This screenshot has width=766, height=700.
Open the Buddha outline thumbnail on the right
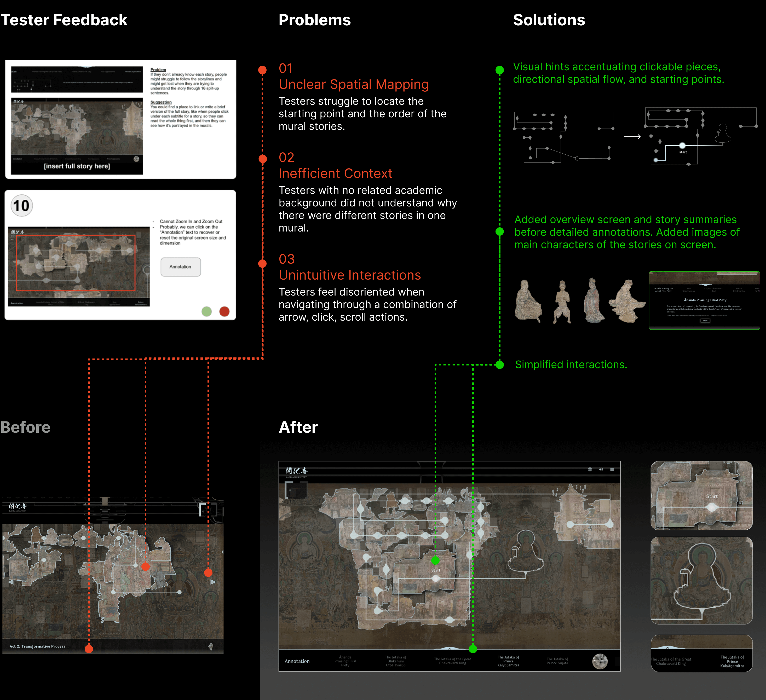[x=701, y=580]
